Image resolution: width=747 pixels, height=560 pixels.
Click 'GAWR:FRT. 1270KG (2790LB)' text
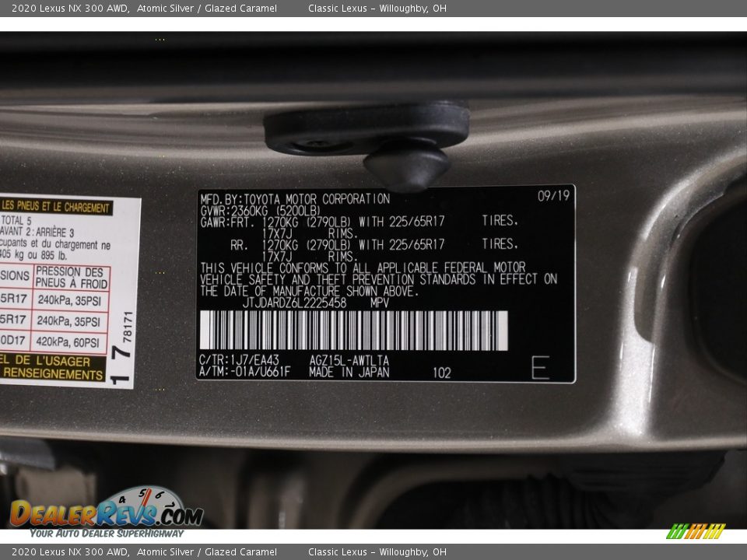[275, 222]
